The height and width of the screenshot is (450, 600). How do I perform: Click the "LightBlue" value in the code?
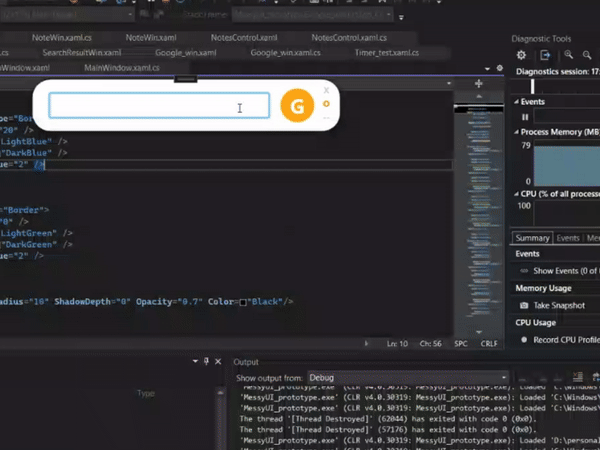[27, 142]
